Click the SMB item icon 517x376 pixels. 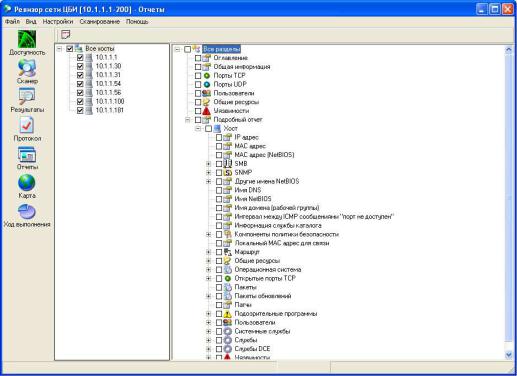coord(228,164)
